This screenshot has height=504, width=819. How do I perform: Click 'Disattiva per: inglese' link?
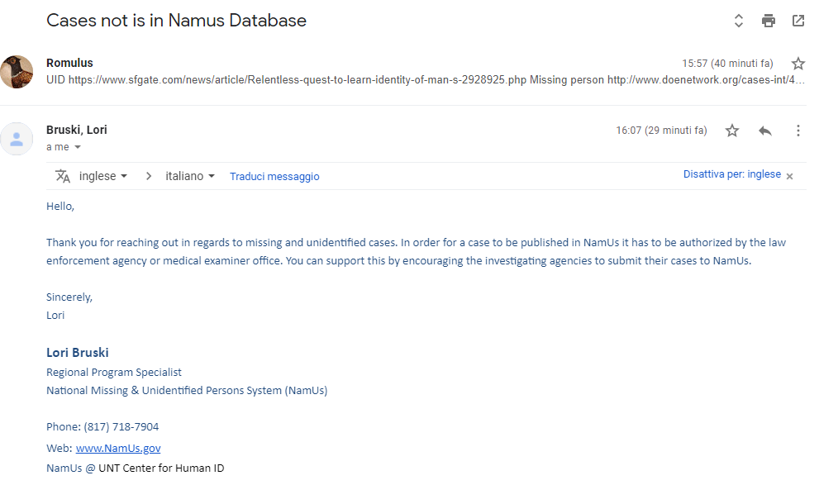click(x=731, y=174)
